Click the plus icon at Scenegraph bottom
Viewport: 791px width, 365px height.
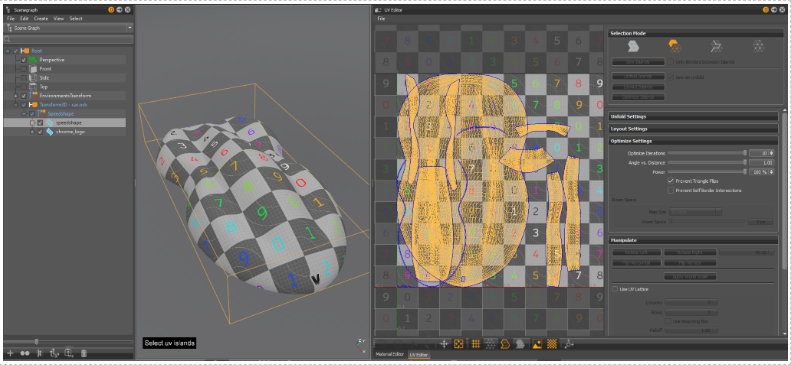tap(10, 353)
